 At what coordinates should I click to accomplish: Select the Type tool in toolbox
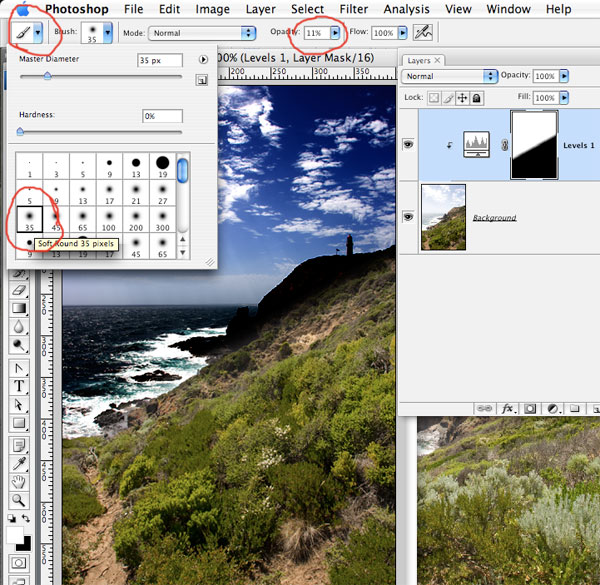click(x=19, y=386)
